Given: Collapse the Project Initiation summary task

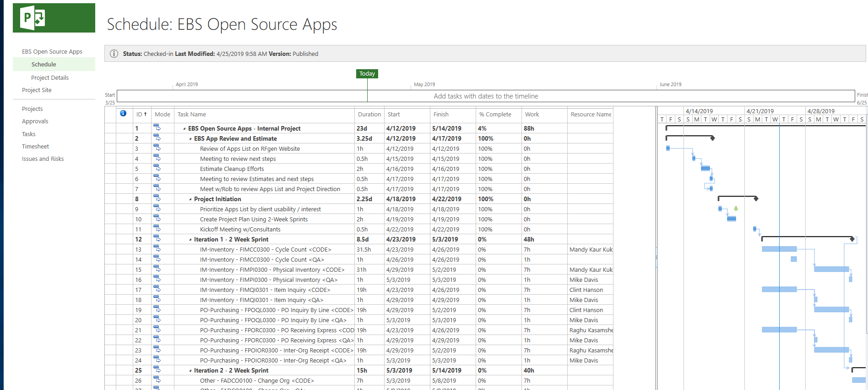Looking at the screenshot, I should [x=190, y=199].
